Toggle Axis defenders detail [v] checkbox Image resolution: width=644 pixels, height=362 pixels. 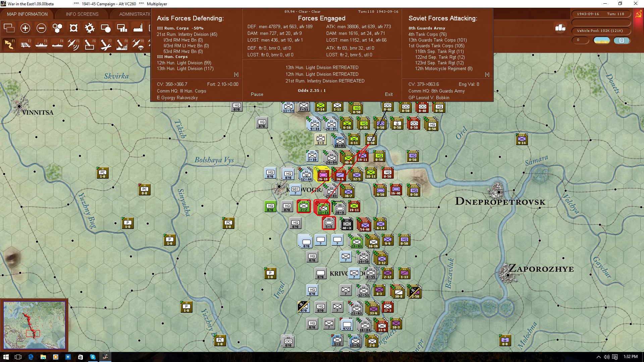(236, 74)
